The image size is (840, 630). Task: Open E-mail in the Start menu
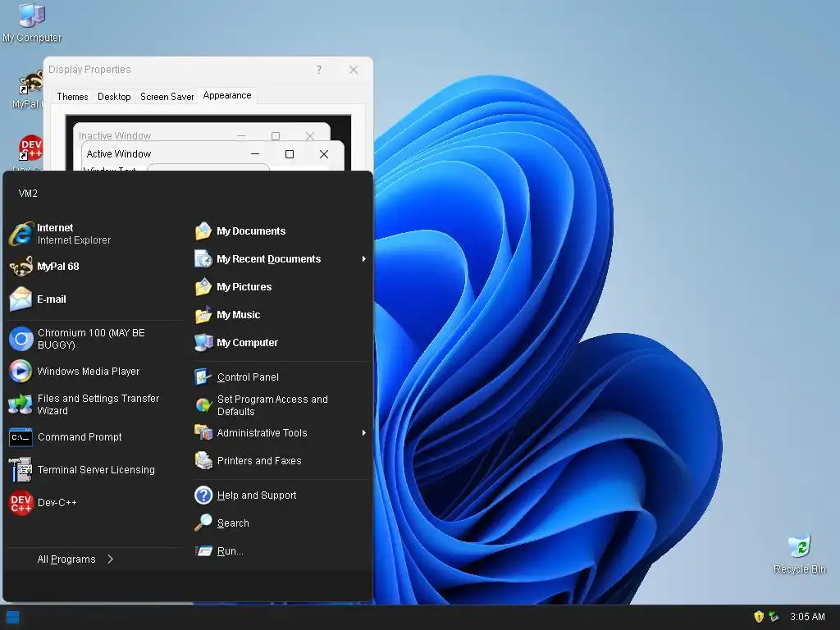(95, 299)
